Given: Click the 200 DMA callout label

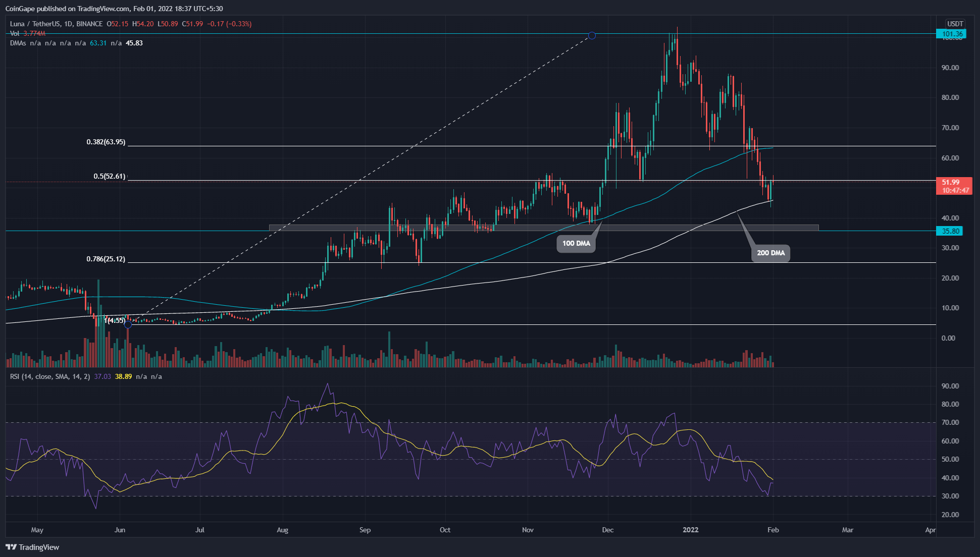Looking at the screenshot, I should tap(770, 253).
